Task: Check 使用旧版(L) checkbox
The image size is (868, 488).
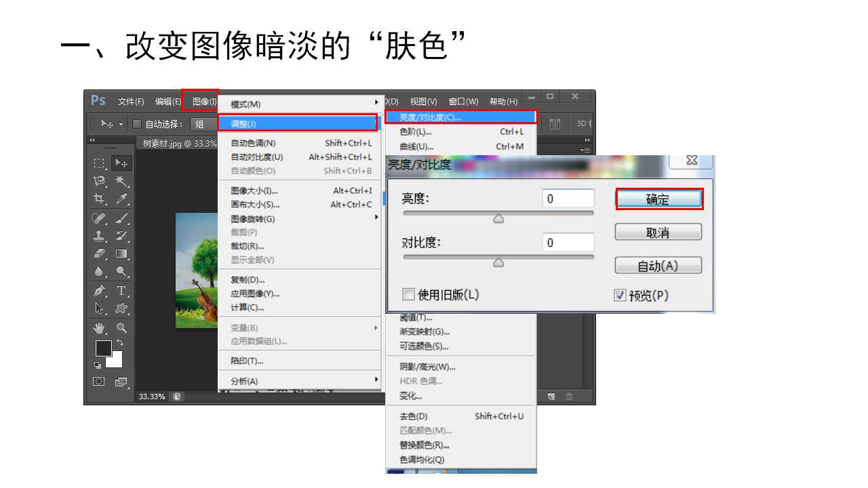Action: 408,294
